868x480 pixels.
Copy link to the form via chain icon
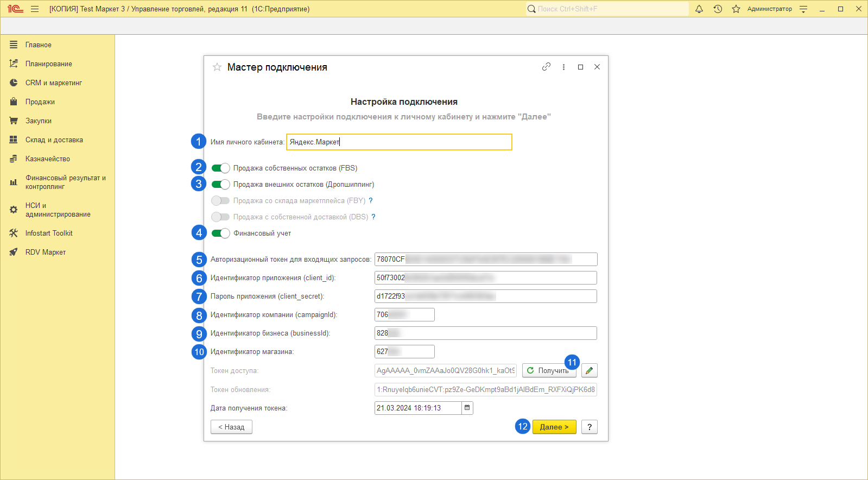pyautogui.click(x=546, y=67)
